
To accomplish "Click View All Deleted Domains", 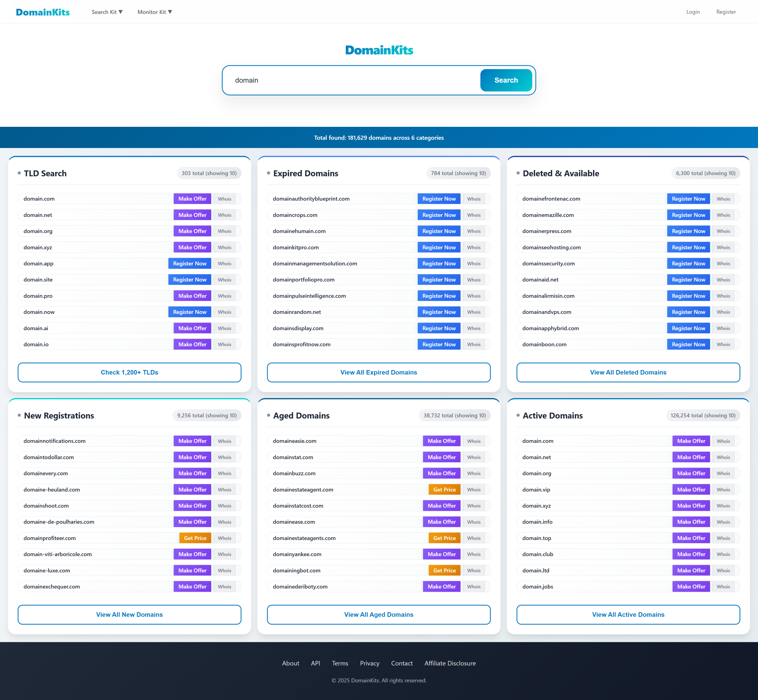I will (x=628, y=372).
